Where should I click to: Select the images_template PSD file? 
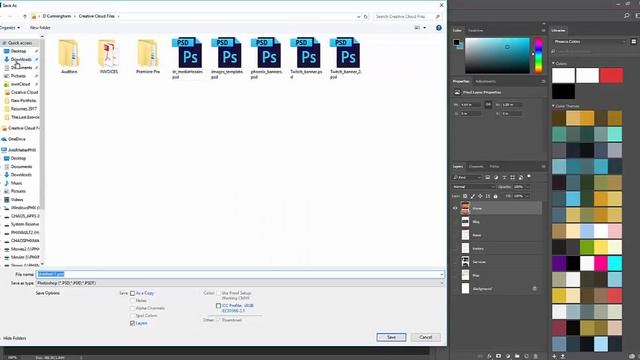pyautogui.click(x=227, y=58)
